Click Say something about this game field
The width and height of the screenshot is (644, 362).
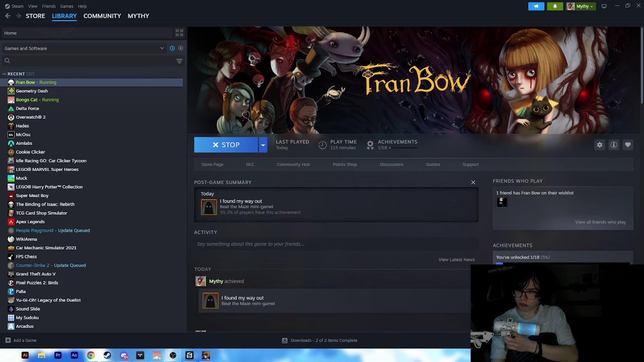tap(336, 244)
